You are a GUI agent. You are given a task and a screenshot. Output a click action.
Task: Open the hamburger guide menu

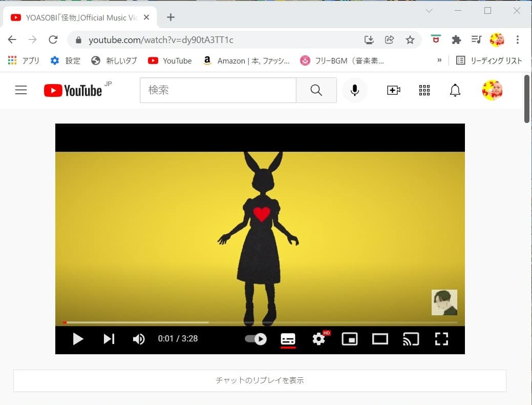point(20,90)
